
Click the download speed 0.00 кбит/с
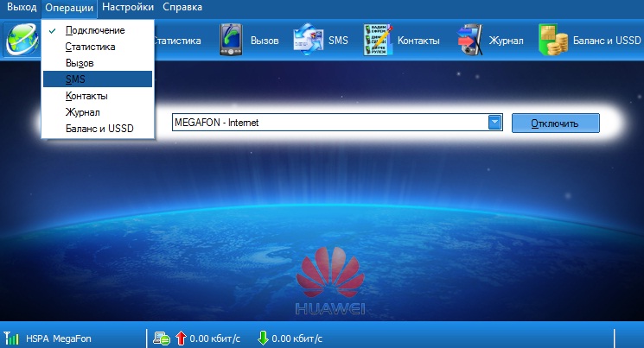click(296, 339)
